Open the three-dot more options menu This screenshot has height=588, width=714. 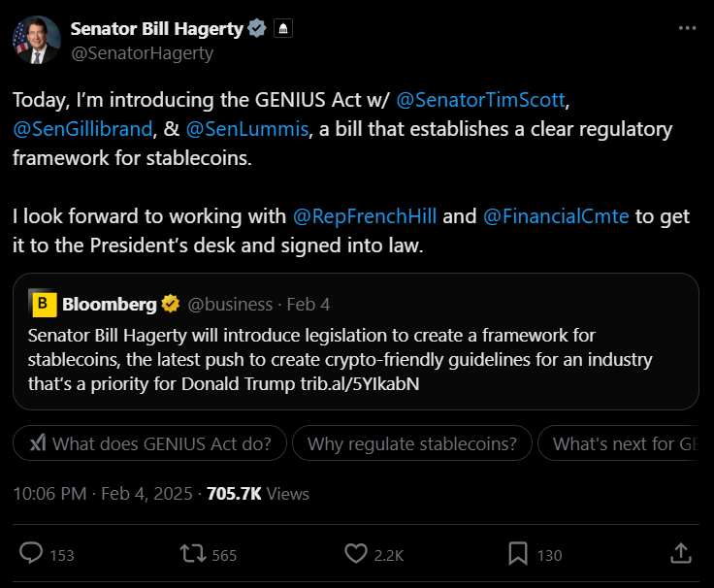687,29
